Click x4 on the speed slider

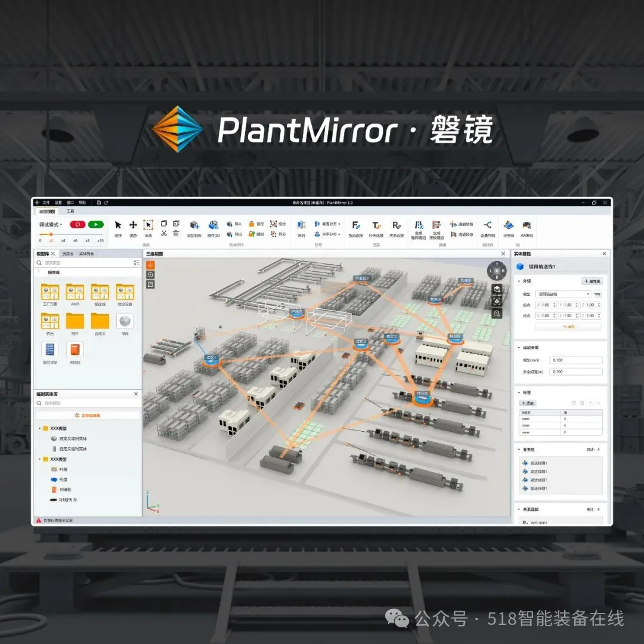pos(63,240)
